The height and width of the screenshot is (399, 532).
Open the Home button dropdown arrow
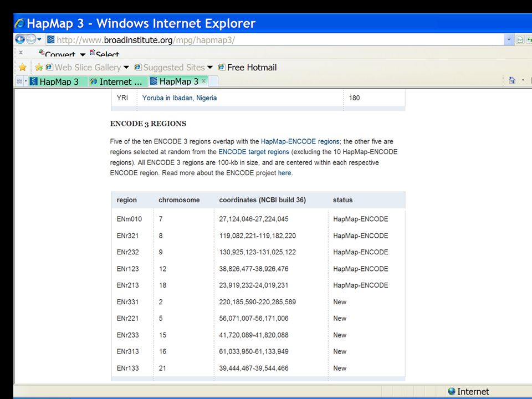523,80
